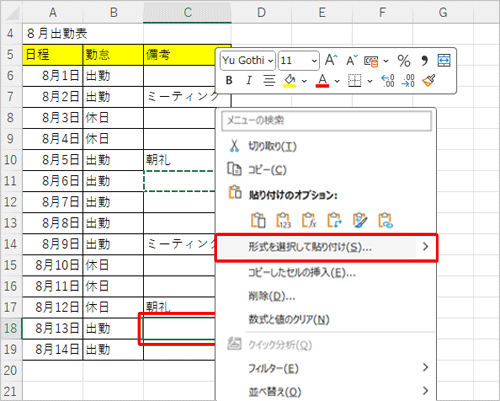Select column C header
The image size is (500, 401).
click(187, 12)
